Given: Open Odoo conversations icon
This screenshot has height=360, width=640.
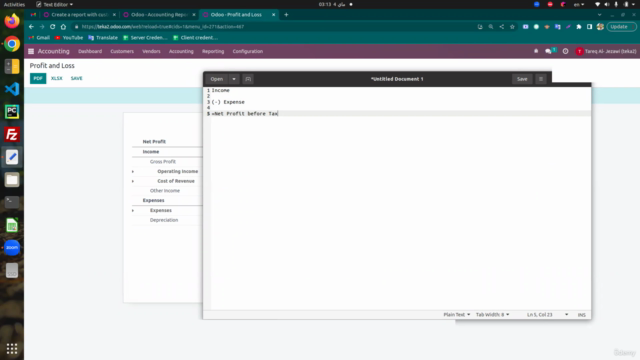Looking at the screenshot, I should click(549, 51).
